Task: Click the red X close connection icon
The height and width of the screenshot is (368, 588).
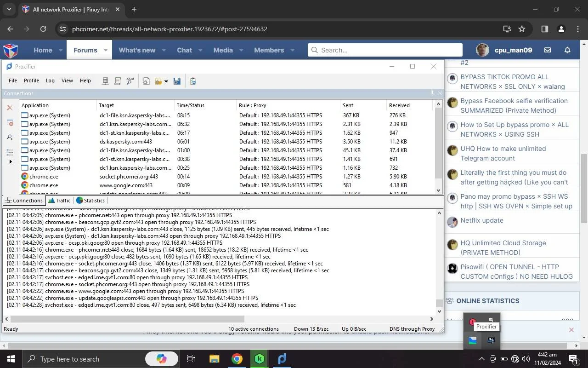Action: [x=10, y=108]
